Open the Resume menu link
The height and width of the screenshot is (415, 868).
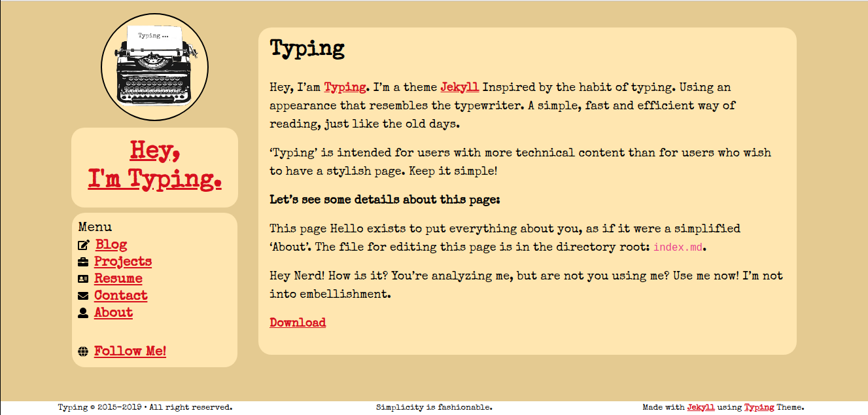tap(118, 279)
